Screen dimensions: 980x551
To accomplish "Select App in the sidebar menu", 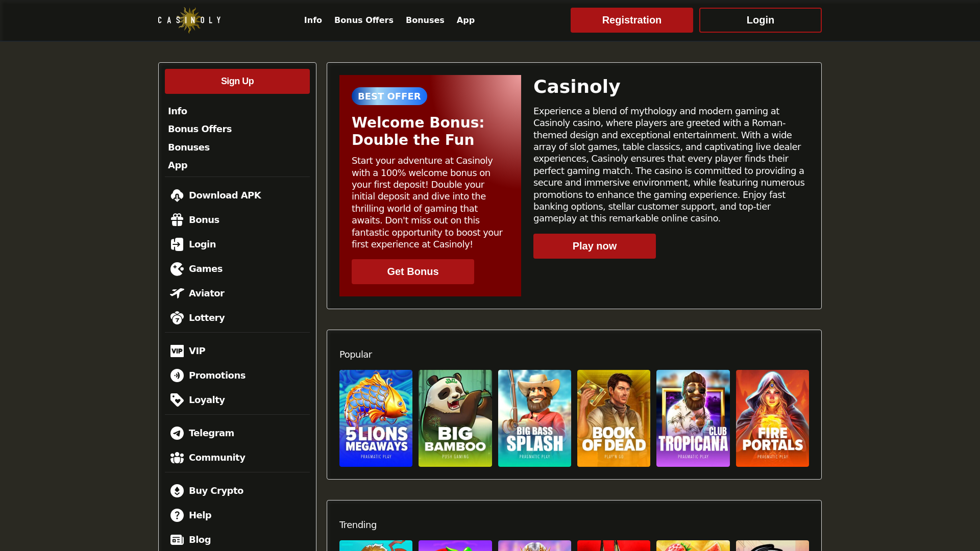I will point(178,165).
